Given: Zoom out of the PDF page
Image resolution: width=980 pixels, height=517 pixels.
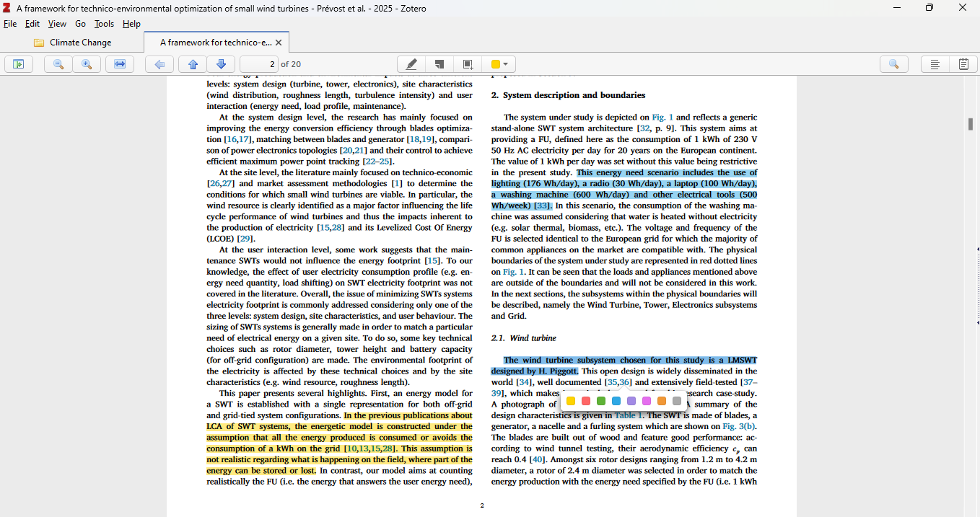Looking at the screenshot, I should click(58, 64).
